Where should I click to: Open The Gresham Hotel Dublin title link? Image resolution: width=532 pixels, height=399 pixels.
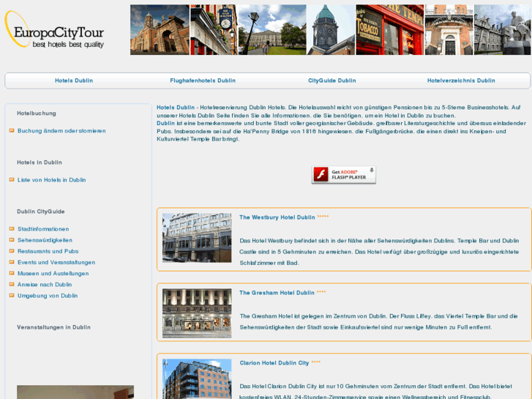(277, 293)
